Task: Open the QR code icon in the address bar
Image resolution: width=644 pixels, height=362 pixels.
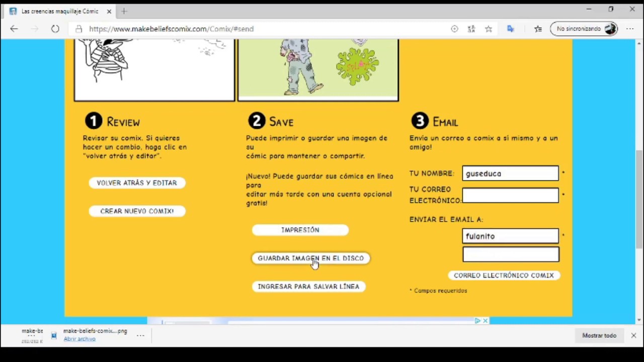Action: (x=471, y=29)
